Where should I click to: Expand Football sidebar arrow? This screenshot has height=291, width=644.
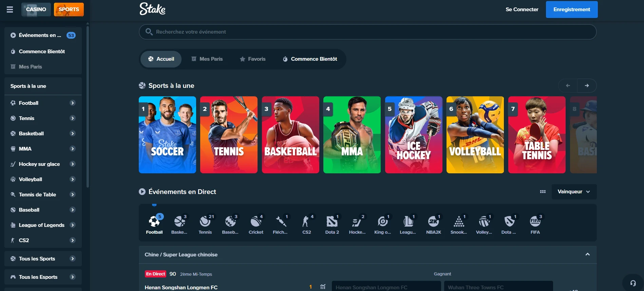73,103
